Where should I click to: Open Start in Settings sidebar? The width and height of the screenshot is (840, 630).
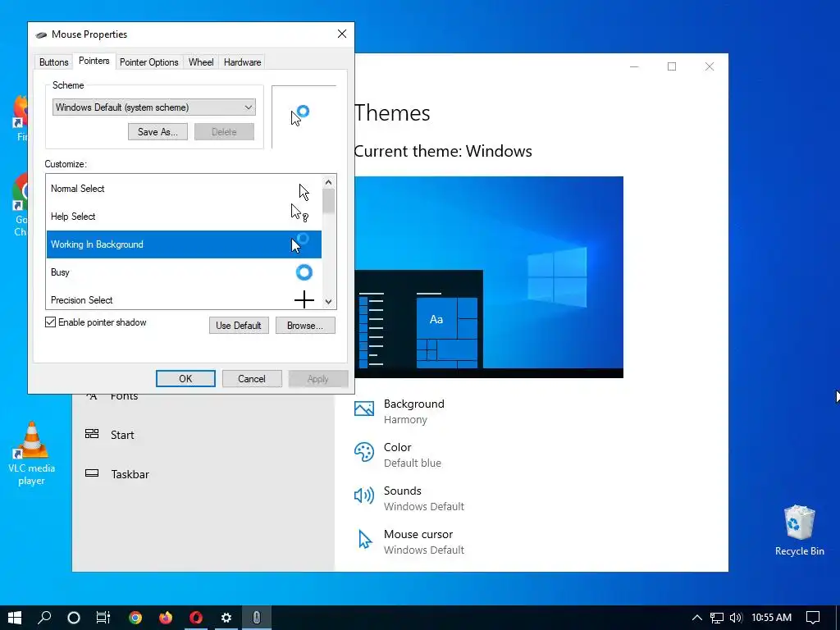click(122, 435)
